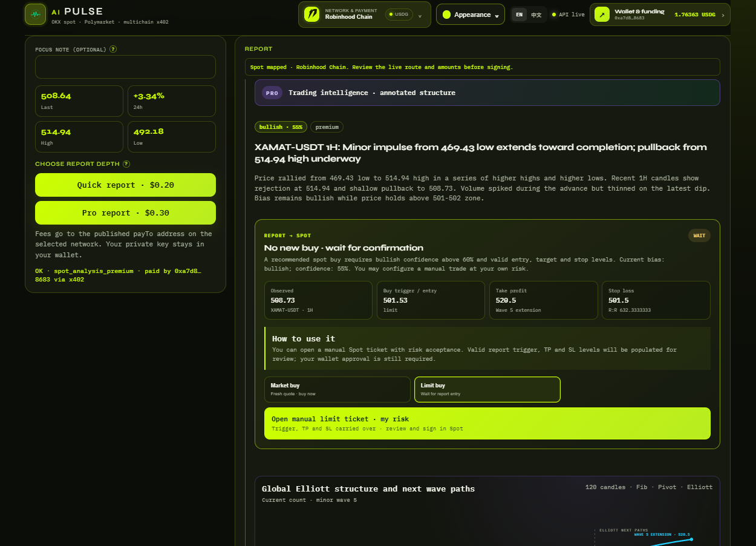
Task: Click the Low 492.18 card
Action: pyautogui.click(x=172, y=137)
